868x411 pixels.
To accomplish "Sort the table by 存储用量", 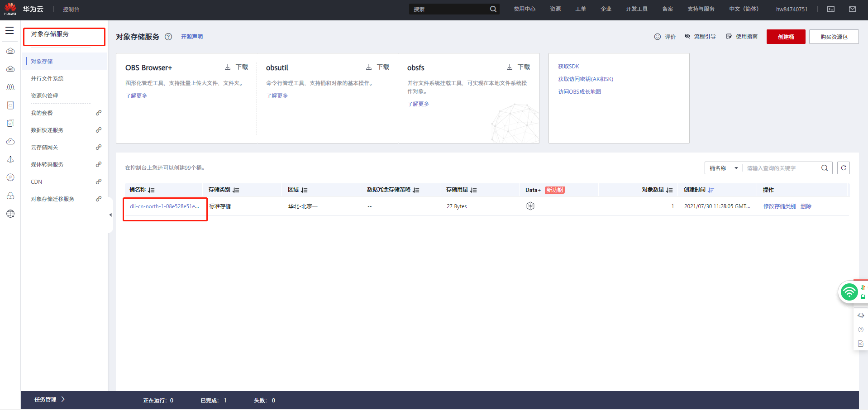I will coord(473,190).
